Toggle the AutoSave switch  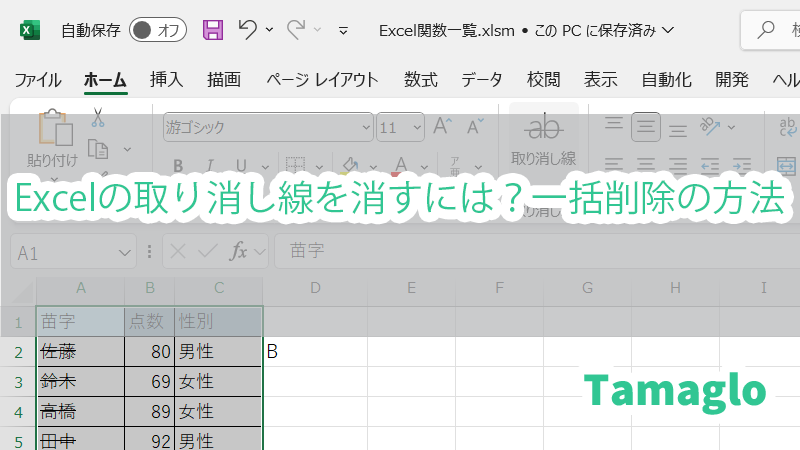pyautogui.click(x=158, y=30)
